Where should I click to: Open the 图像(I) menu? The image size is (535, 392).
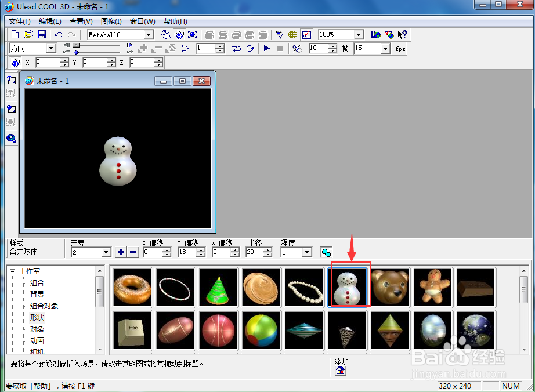(111, 21)
